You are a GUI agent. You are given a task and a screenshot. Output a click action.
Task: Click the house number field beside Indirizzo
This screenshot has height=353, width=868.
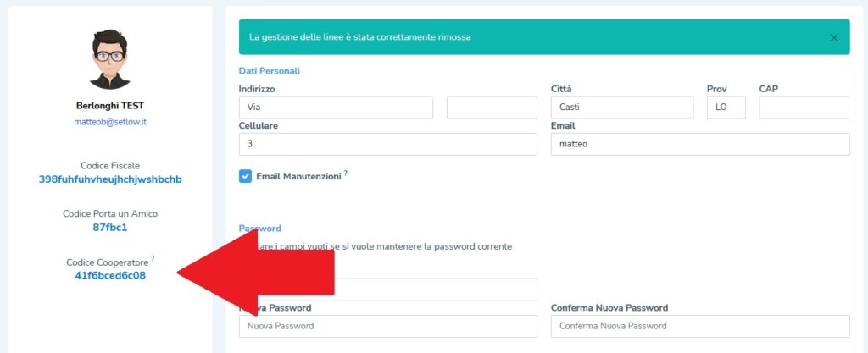492,108
